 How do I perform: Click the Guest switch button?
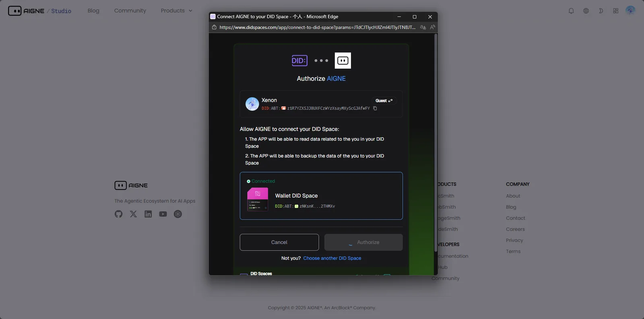(x=384, y=101)
